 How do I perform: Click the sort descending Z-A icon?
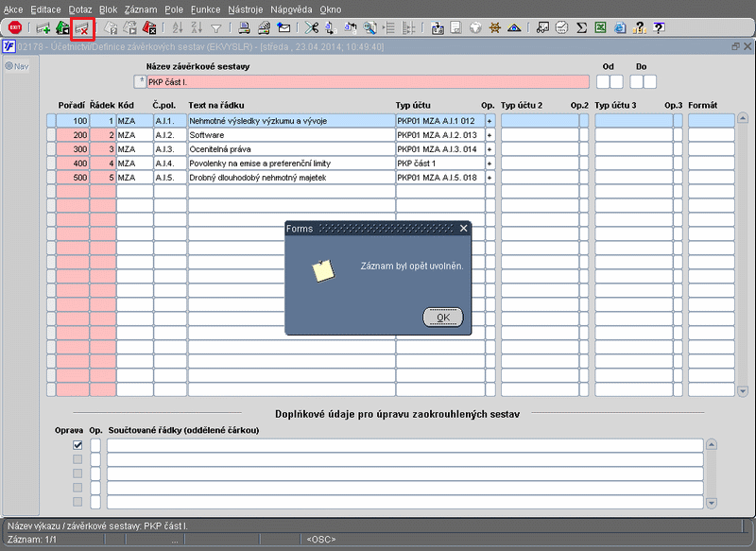click(x=197, y=28)
